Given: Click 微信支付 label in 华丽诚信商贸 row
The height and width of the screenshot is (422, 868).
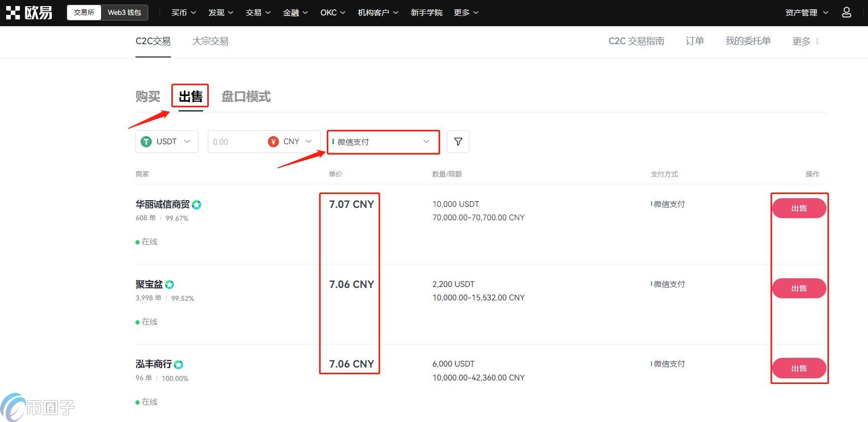Looking at the screenshot, I should tap(668, 204).
